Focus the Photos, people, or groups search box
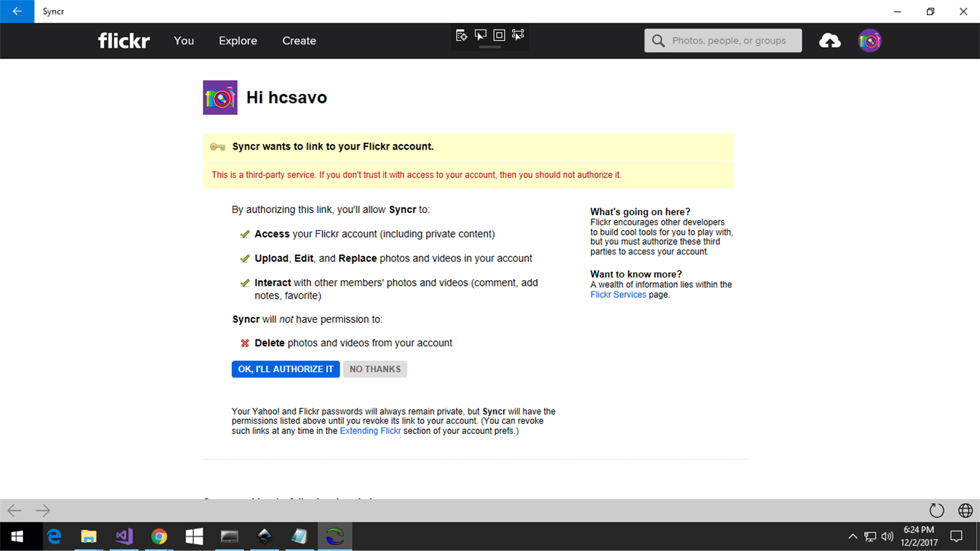Viewport: 980px width, 551px height. point(723,41)
